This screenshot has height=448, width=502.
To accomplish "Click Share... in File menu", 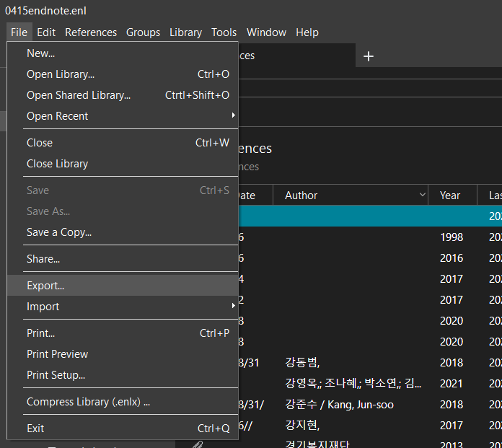I will point(123,259).
